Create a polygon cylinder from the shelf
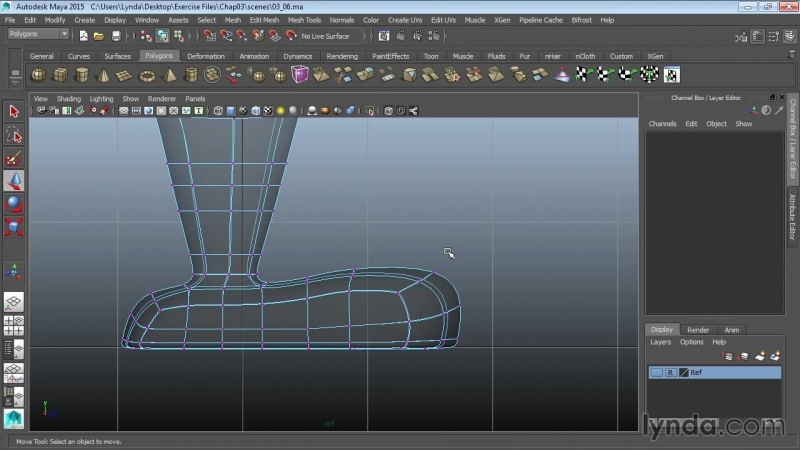The width and height of the screenshot is (800, 450). click(82, 76)
